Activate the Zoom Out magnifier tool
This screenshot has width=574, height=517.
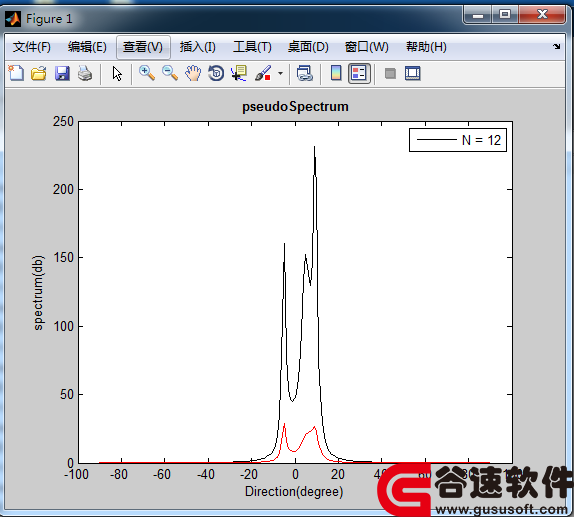(170, 73)
